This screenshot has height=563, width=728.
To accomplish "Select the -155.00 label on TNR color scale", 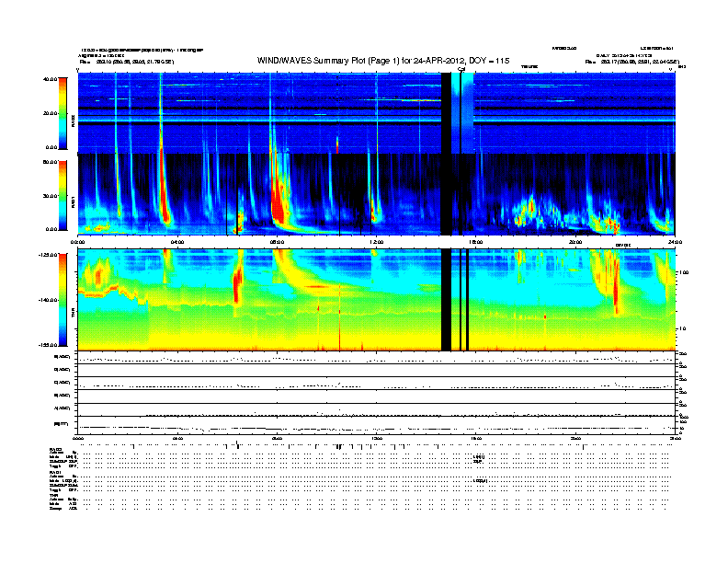I will pos(49,345).
